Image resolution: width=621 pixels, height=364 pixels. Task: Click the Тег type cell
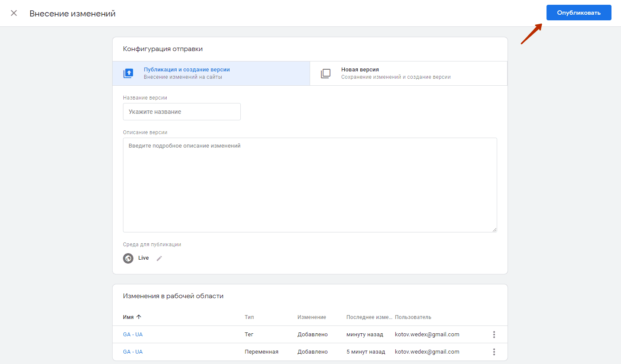(249, 335)
